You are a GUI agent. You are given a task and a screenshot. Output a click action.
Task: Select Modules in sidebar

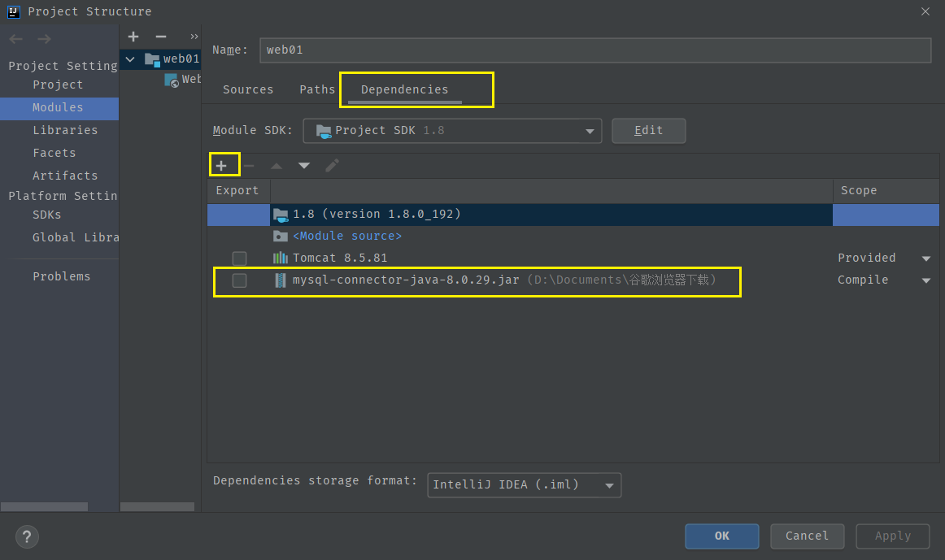(x=58, y=107)
